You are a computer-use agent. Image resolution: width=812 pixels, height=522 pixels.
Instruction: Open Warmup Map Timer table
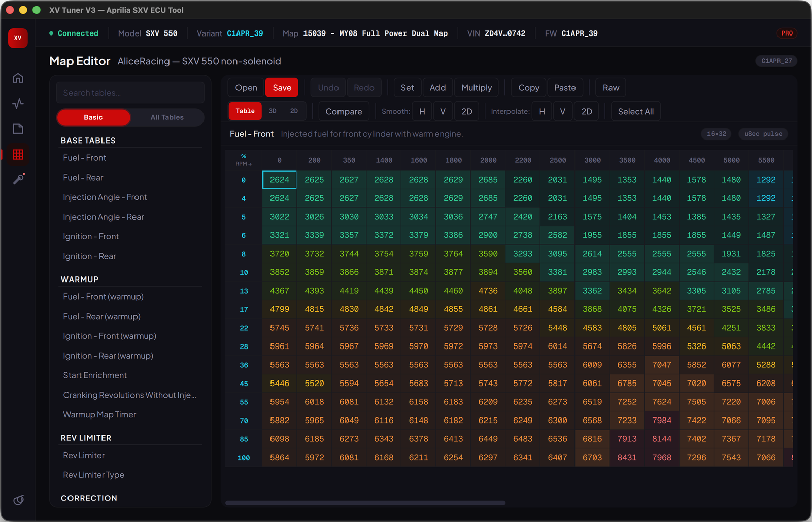click(130, 415)
